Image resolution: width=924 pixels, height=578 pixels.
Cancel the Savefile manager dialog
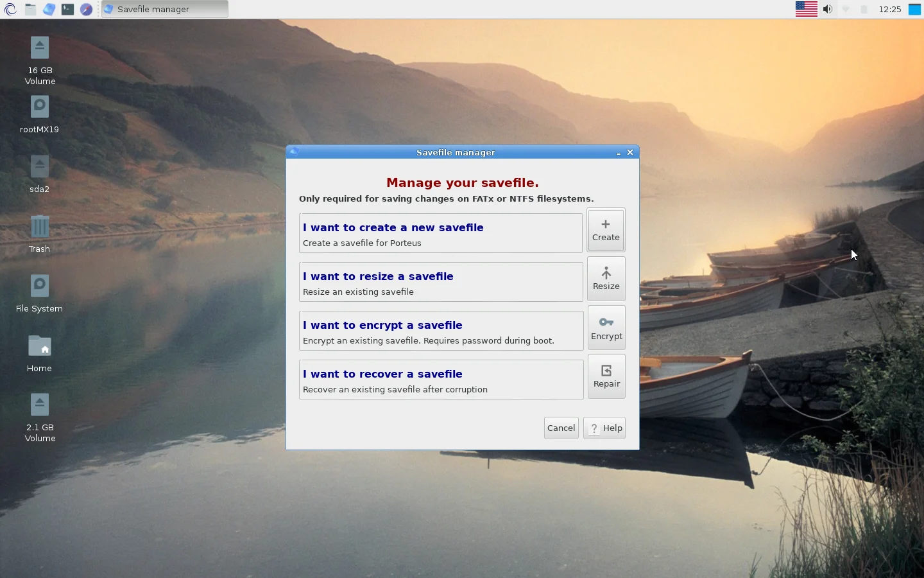coord(561,428)
